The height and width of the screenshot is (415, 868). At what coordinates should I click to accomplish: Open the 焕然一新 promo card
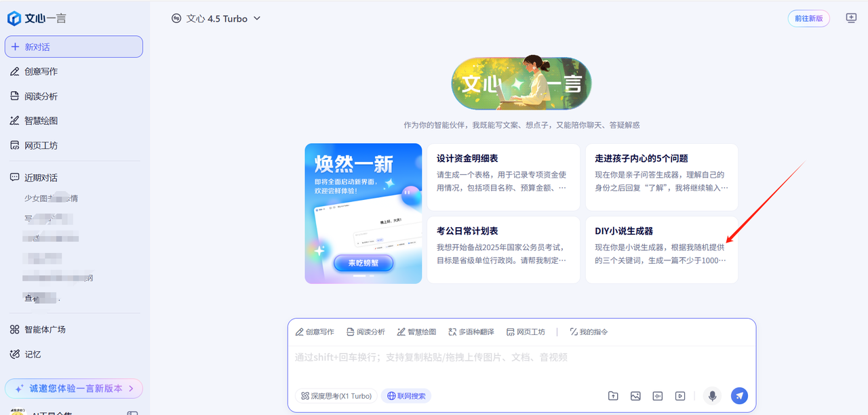click(363, 214)
